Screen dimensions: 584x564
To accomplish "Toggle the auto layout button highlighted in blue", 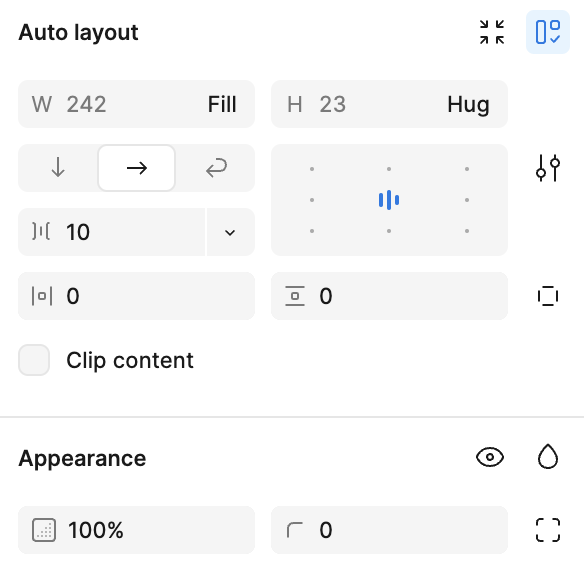I will (548, 32).
